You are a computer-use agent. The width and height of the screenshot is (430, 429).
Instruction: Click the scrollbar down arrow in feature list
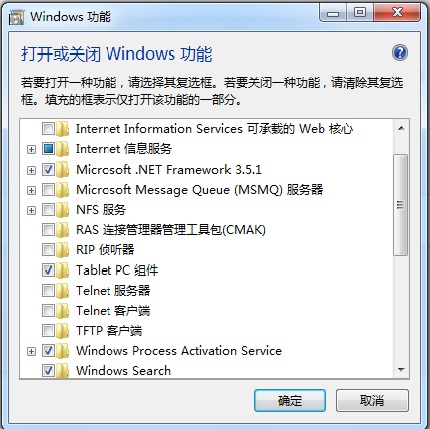pos(401,370)
